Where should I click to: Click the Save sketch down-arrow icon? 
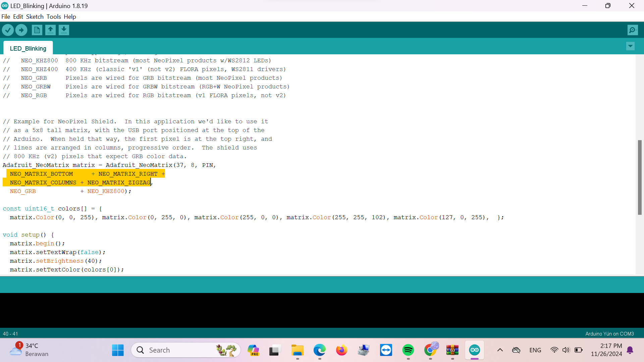tap(64, 30)
